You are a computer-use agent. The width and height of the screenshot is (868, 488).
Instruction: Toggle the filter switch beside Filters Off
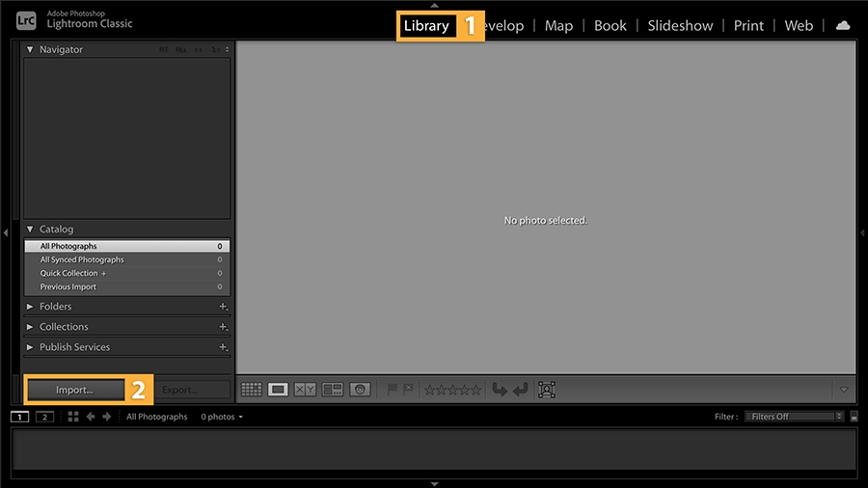(854, 417)
